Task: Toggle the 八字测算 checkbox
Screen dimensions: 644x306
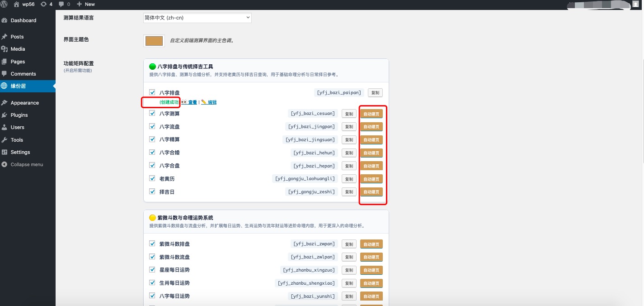Action: (152, 113)
